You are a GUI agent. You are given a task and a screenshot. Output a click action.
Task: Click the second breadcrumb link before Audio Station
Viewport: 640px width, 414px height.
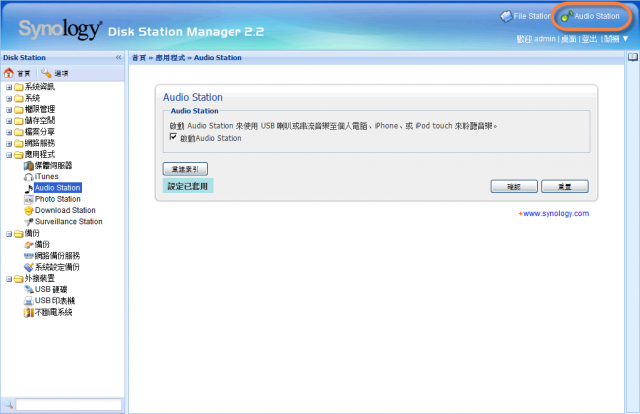(x=170, y=58)
